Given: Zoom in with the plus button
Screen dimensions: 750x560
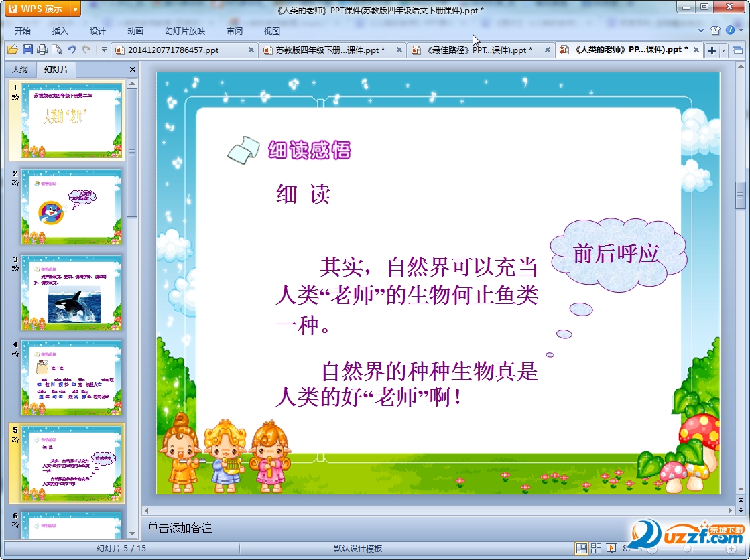Looking at the screenshot, I should coord(731,549).
